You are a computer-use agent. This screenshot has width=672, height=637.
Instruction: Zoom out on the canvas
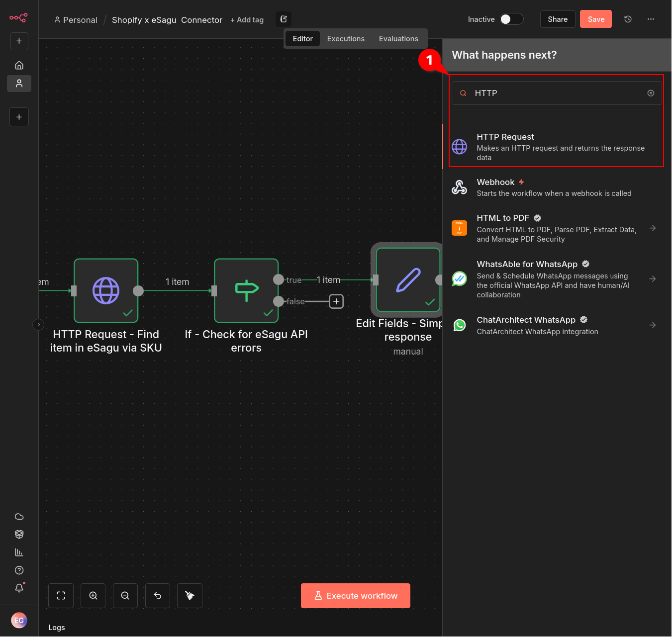[x=125, y=596]
